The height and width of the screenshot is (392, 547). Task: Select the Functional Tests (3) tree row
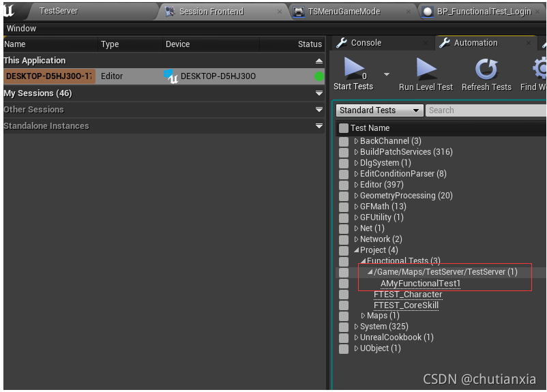403,261
